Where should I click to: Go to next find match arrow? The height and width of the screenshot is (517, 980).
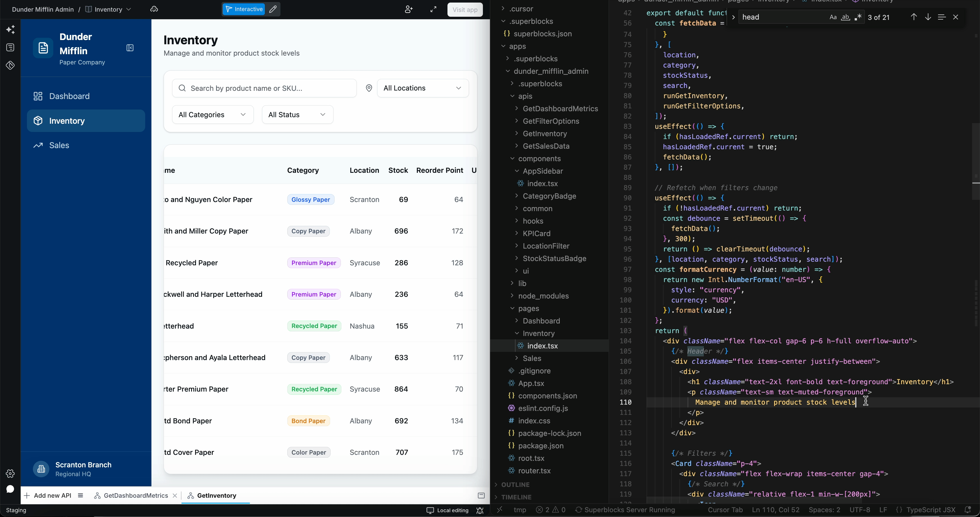pos(928,17)
